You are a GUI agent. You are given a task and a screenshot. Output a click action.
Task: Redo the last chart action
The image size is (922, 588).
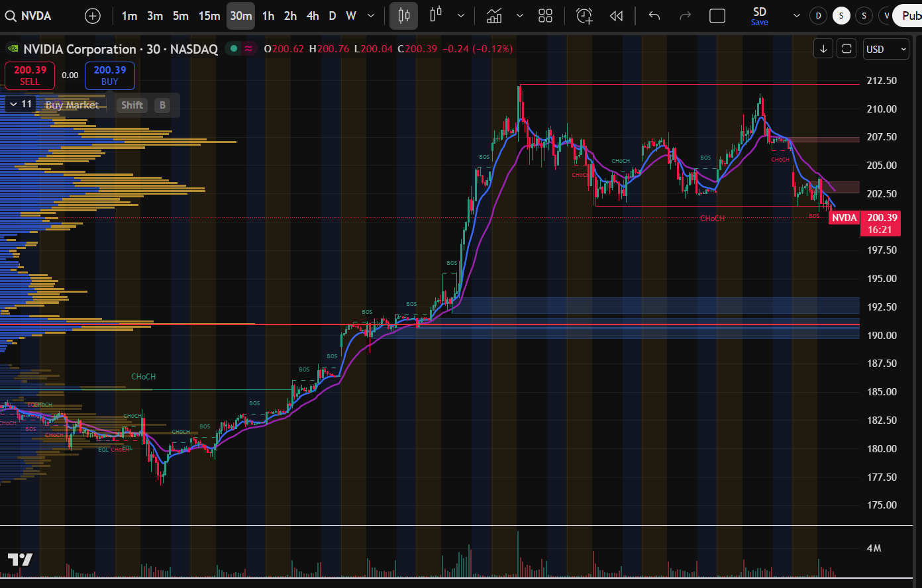(x=686, y=16)
